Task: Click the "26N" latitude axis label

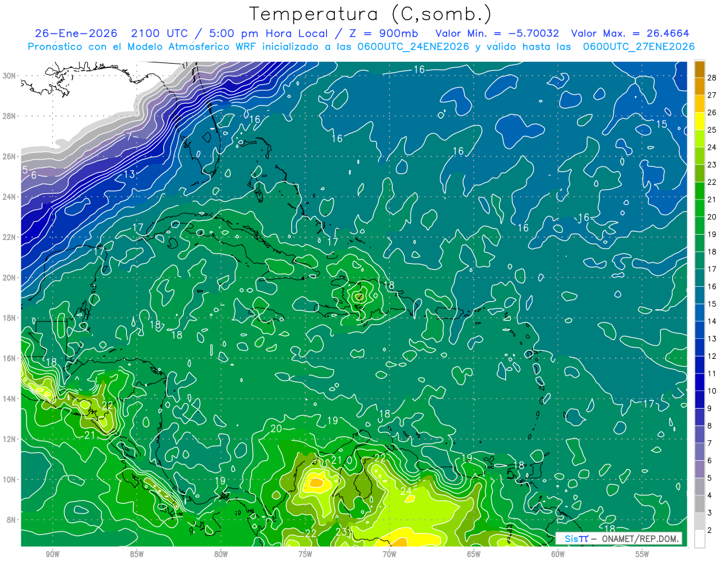Action: 10,156
